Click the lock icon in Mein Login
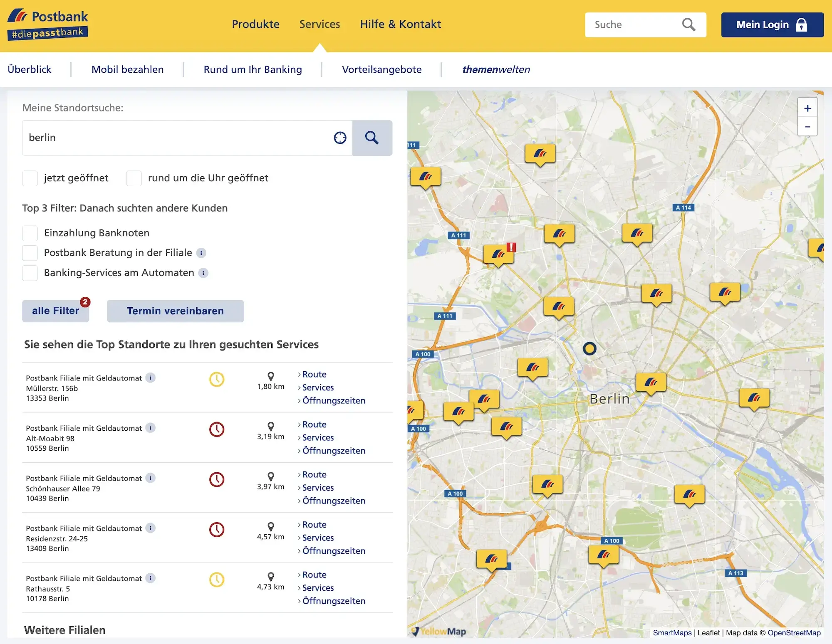The image size is (832, 644). point(801,25)
